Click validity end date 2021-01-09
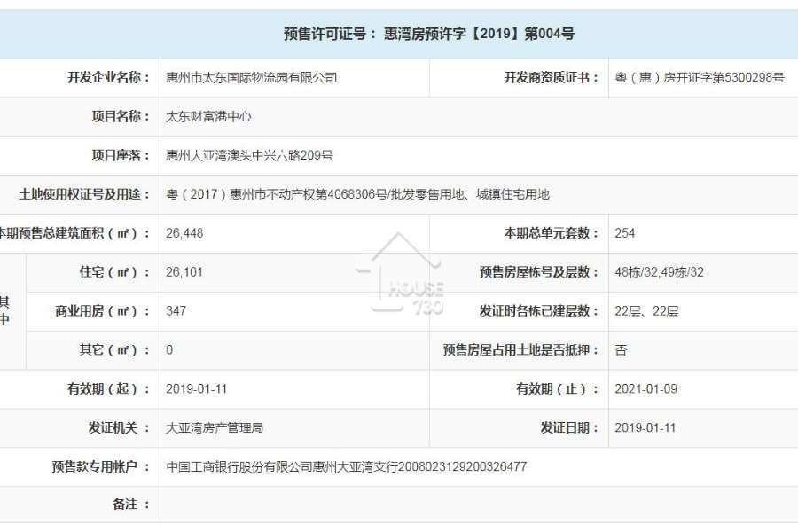 tap(645, 389)
